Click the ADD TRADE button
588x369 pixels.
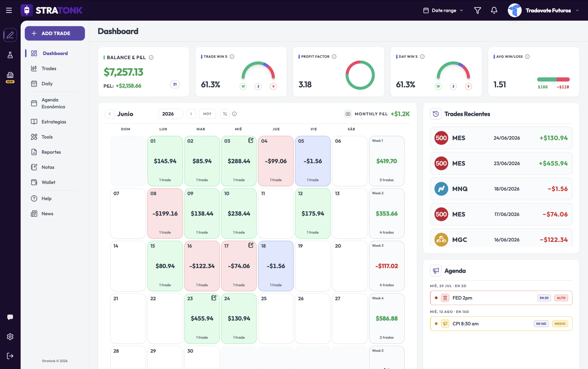coord(55,33)
